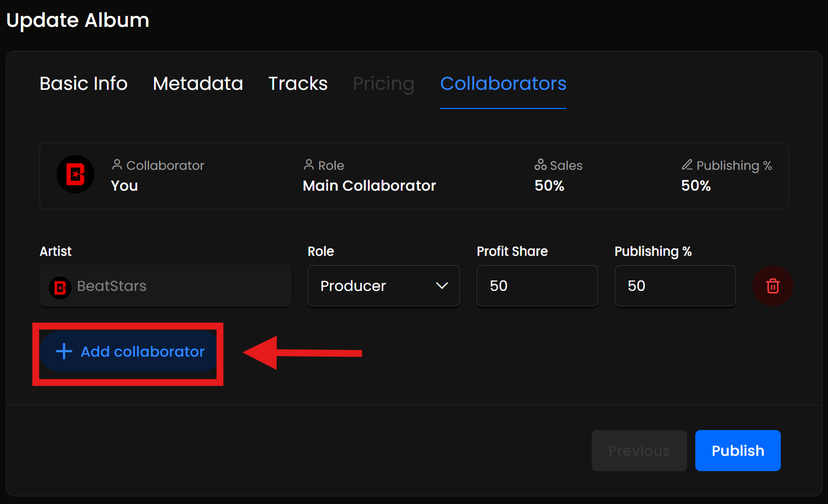Click the small BeatStars logo in Artist field

pos(60,288)
